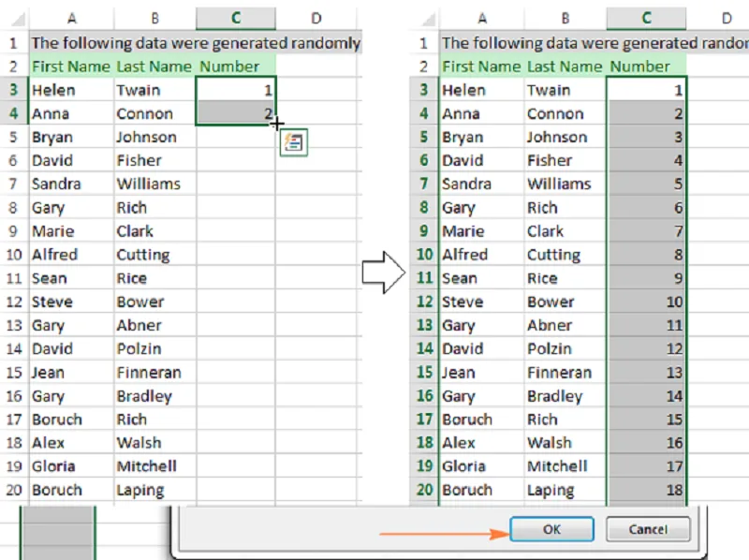Image resolution: width=749 pixels, height=560 pixels.
Task: Click 'Williams' in right sheet
Action: pos(559,184)
